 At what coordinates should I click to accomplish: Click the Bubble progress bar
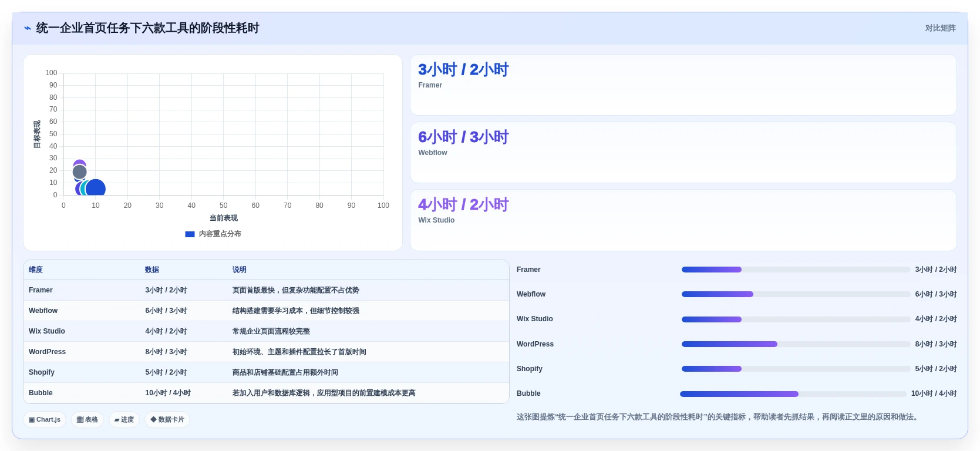[793, 394]
